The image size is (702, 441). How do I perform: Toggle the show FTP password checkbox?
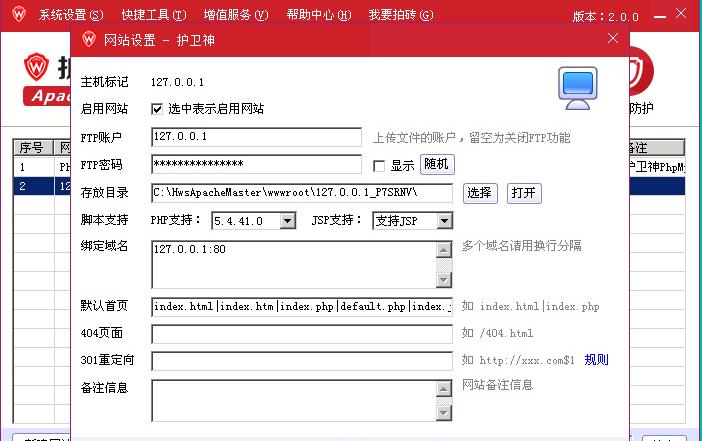pos(379,166)
